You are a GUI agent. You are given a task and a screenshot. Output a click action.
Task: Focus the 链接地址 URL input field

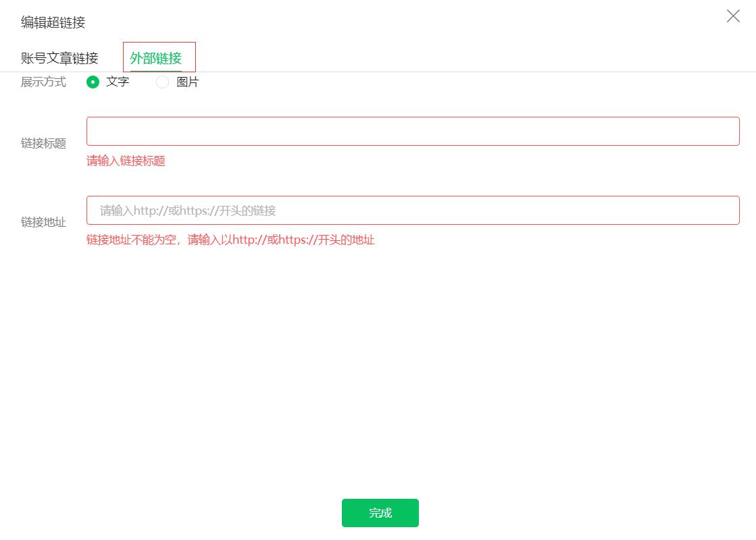[x=413, y=210]
